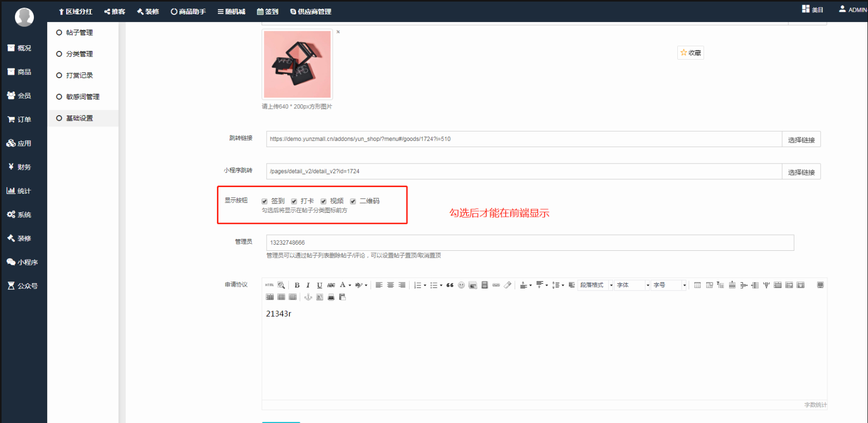
Task: Click 选择链接 button beside 跳转链接 field
Action: click(801, 140)
